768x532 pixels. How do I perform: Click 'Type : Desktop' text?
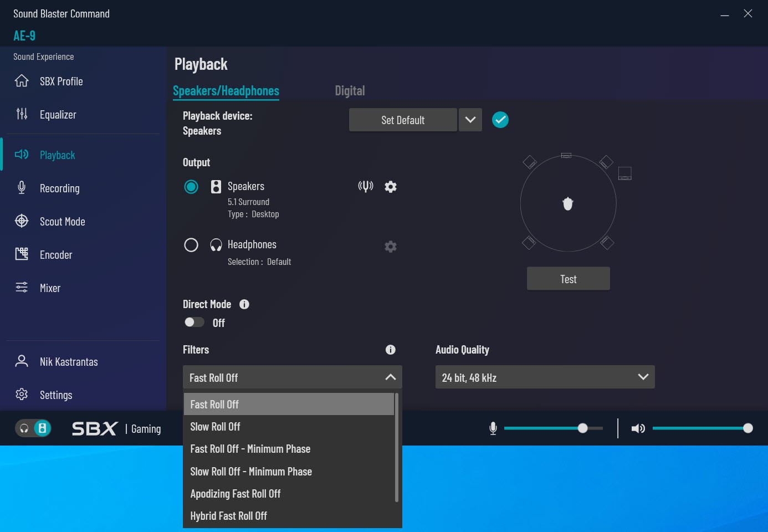(253, 214)
